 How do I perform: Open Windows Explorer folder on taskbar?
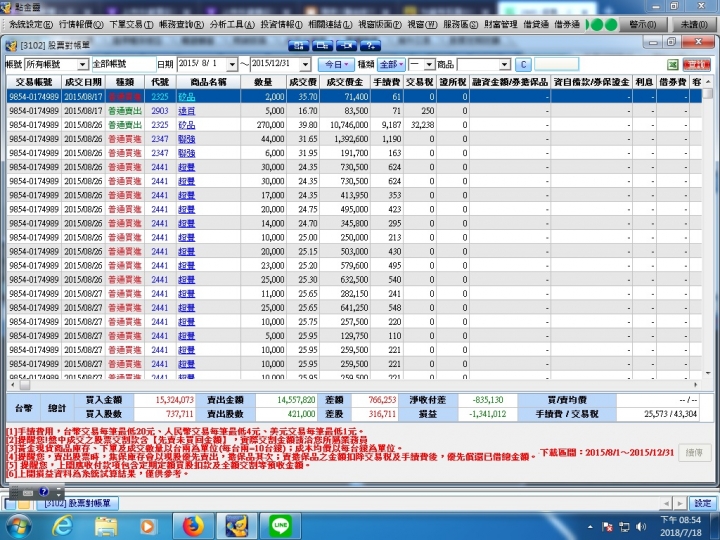[106, 526]
